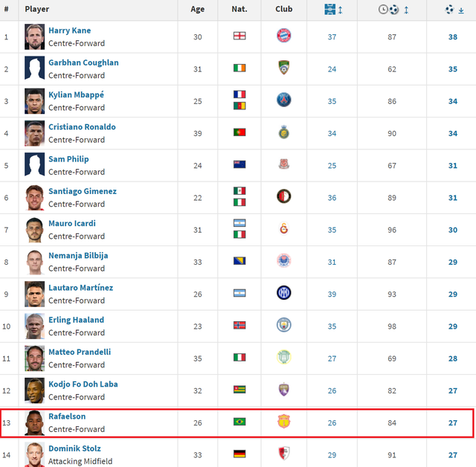Open Harry Kane's player profile
The height and width of the screenshot is (467, 476).
[x=69, y=30]
